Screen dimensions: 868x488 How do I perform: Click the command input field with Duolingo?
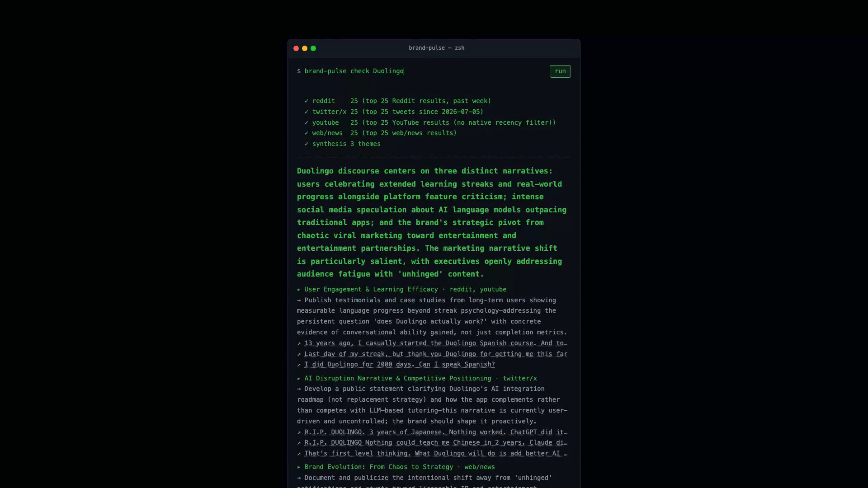pos(425,71)
